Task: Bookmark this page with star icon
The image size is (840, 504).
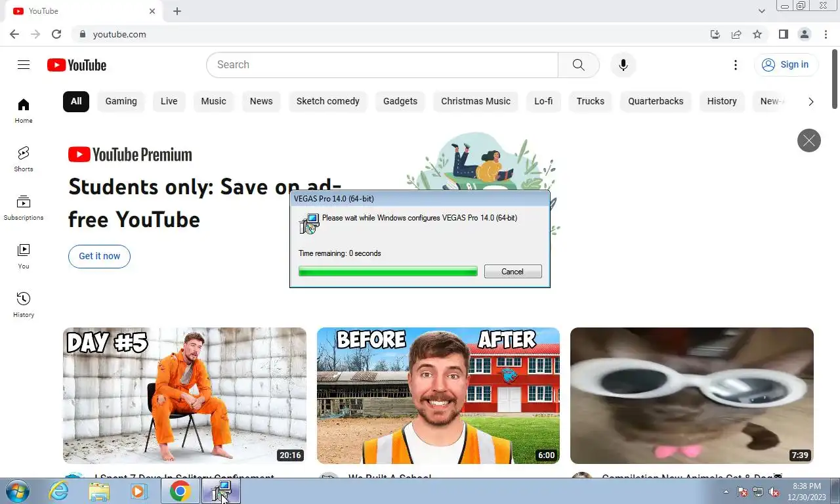Action: (757, 34)
